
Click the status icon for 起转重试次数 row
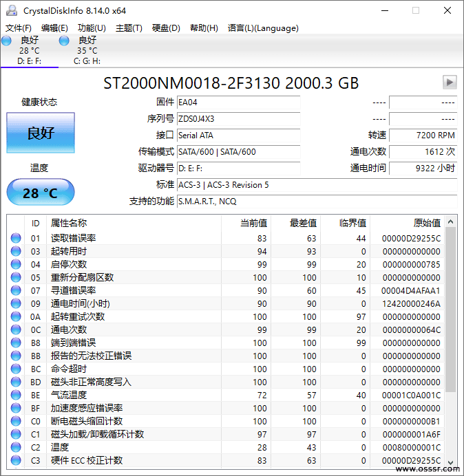[16, 316]
